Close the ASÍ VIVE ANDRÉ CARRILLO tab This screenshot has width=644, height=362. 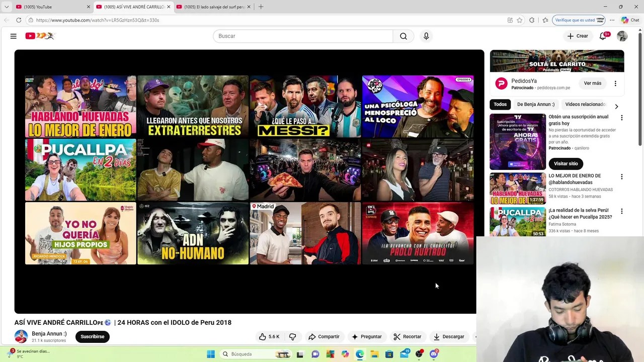169,7
